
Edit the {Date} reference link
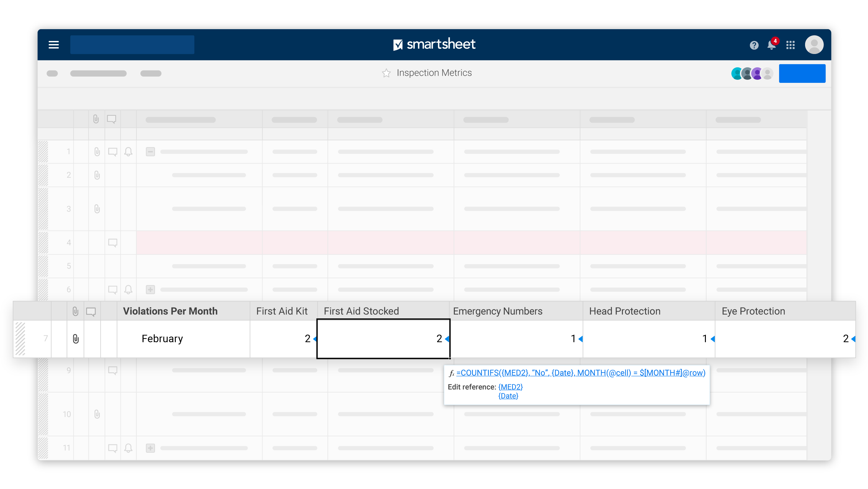pos(508,396)
